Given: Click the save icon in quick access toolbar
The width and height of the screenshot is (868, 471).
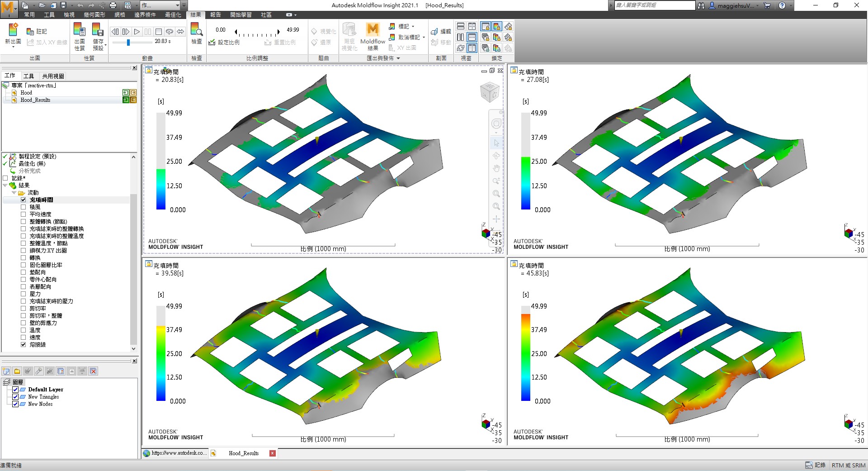Looking at the screenshot, I should point(63,5).
